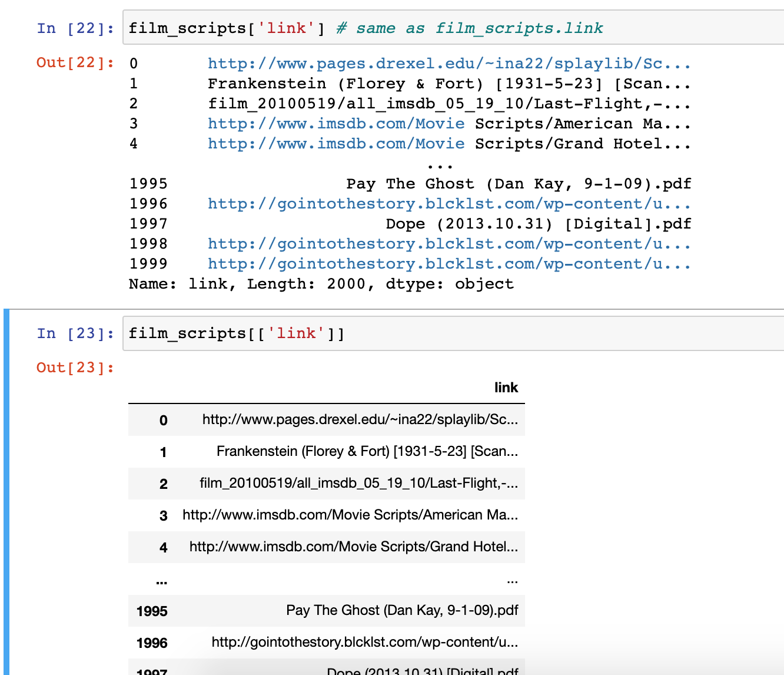Open the gointothestory link in Out[22] row 1999
The height and width of the screenshot is (675, 784).
[x=449, y=264]
